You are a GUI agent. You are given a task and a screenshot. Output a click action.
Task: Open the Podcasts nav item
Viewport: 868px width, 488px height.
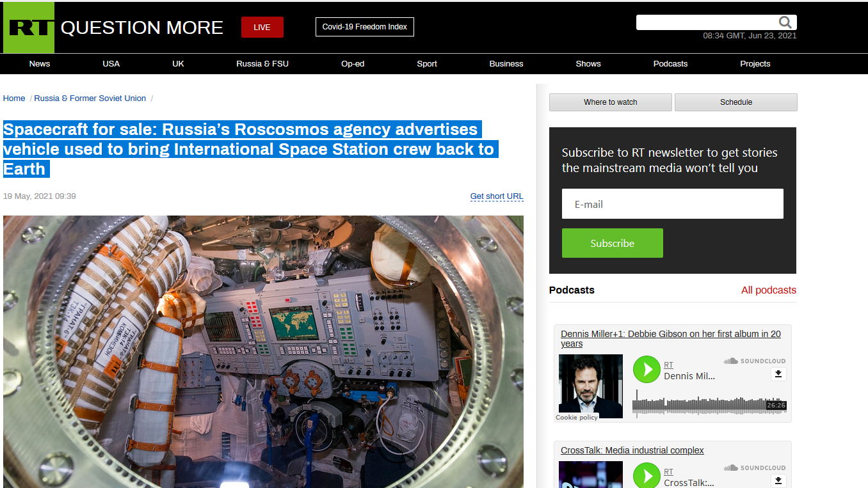point(670,64)
